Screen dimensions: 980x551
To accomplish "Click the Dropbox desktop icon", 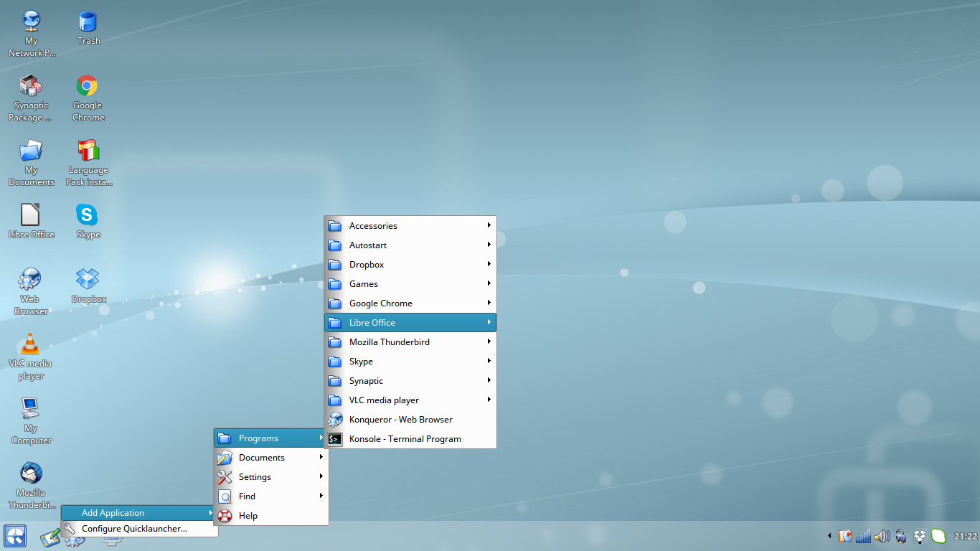I will point(88,286).
